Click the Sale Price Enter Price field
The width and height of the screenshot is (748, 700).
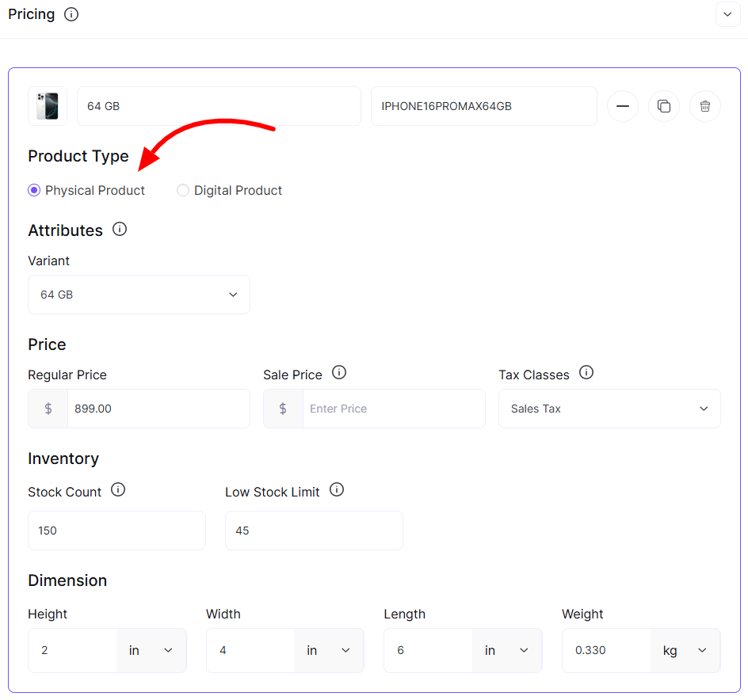click(394, 409)
